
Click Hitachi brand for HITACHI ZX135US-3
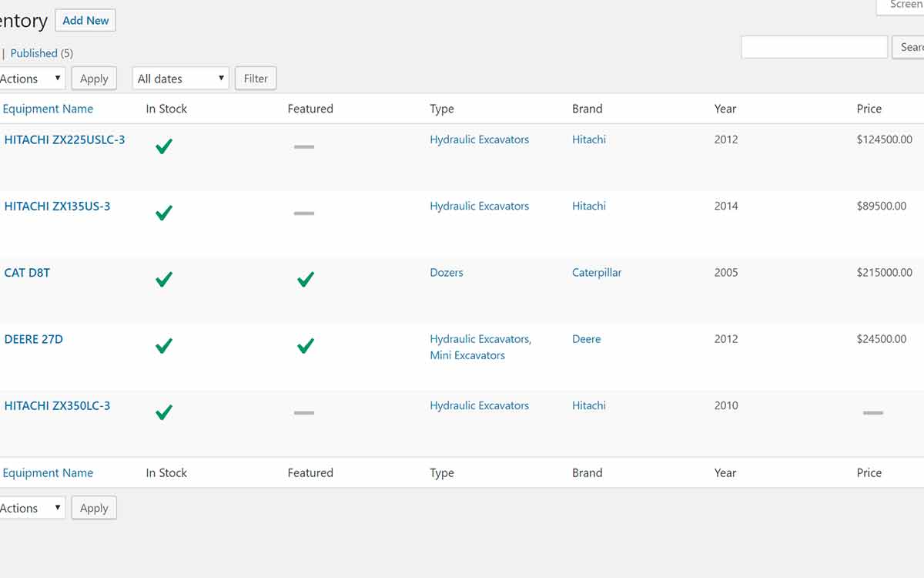pyautogui.click(x=589, y=206)
